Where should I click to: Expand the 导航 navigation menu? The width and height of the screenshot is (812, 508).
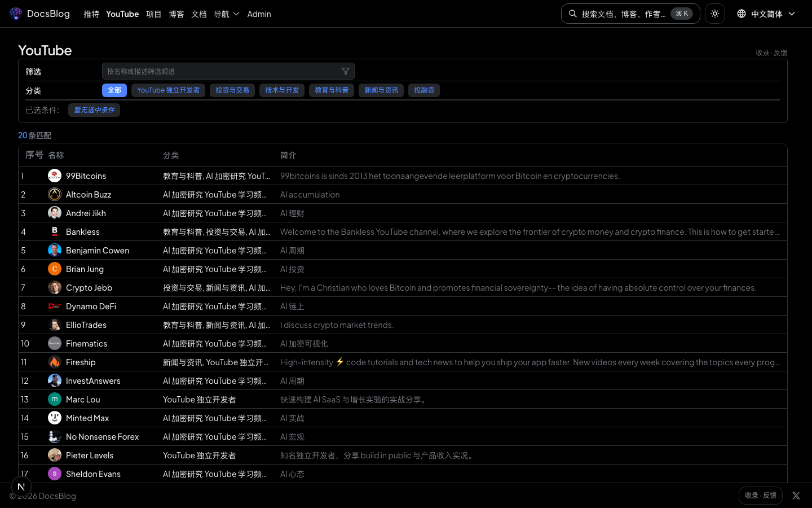226,14
